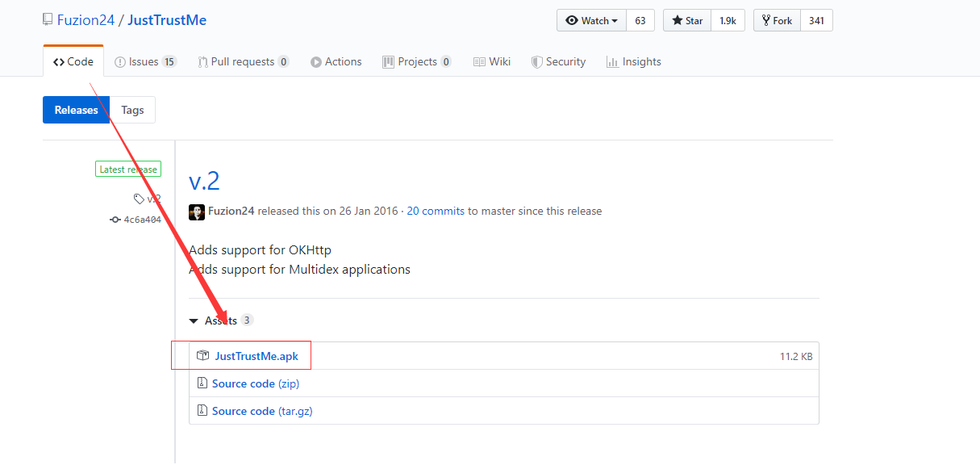Click the zip file icon

point(202,383)
